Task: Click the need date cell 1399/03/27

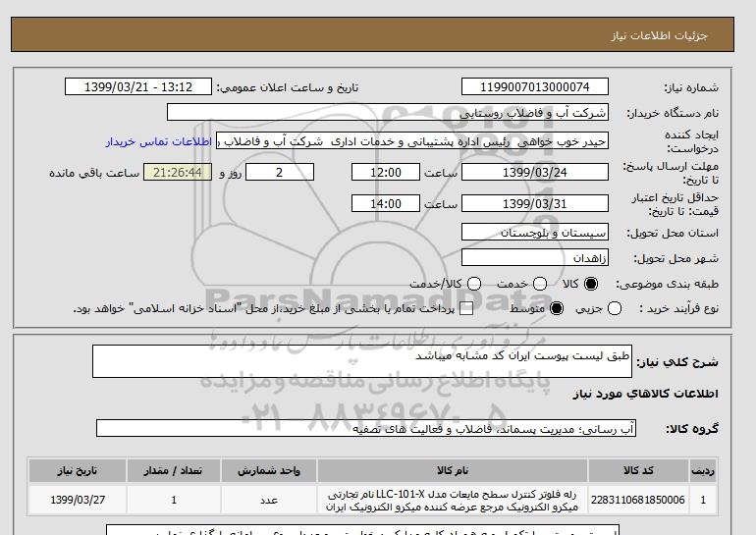Action: (78, 501)
